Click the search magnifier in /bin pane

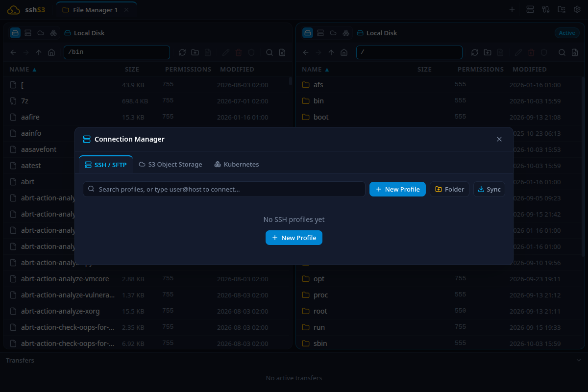tap(269, 52)
